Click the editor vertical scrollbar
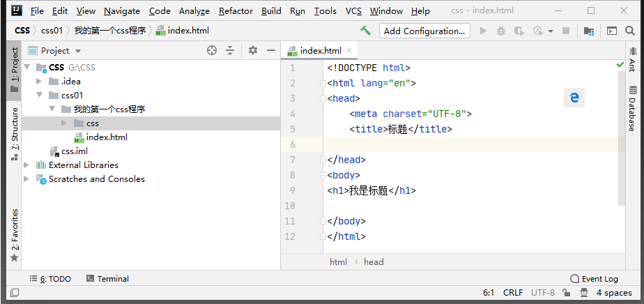The height and width of the screenshot is (304, 644). point(622,138)
